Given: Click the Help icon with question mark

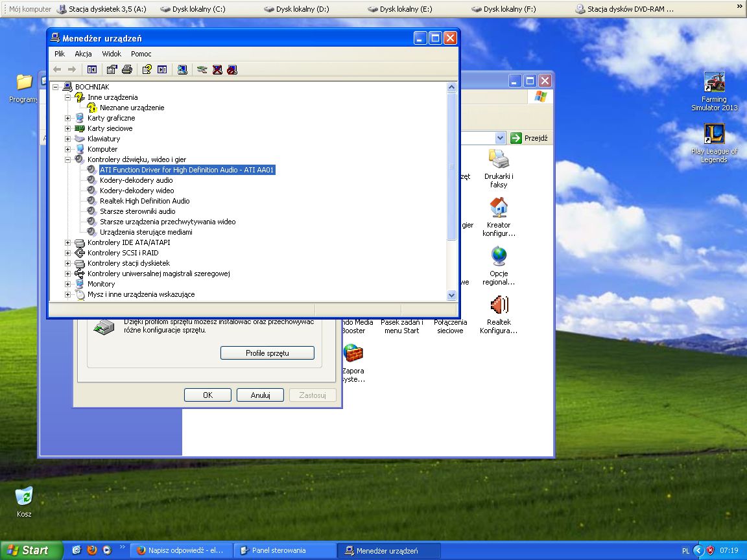Looking at the screenshot, I should (147, 69).
